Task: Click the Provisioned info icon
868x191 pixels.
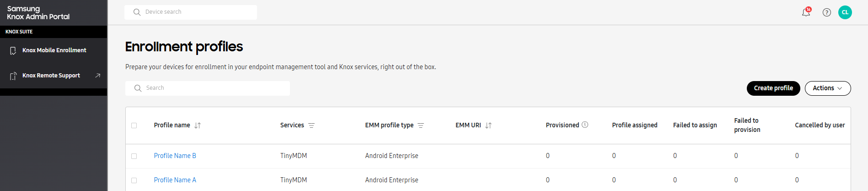Action: (585, 125)
